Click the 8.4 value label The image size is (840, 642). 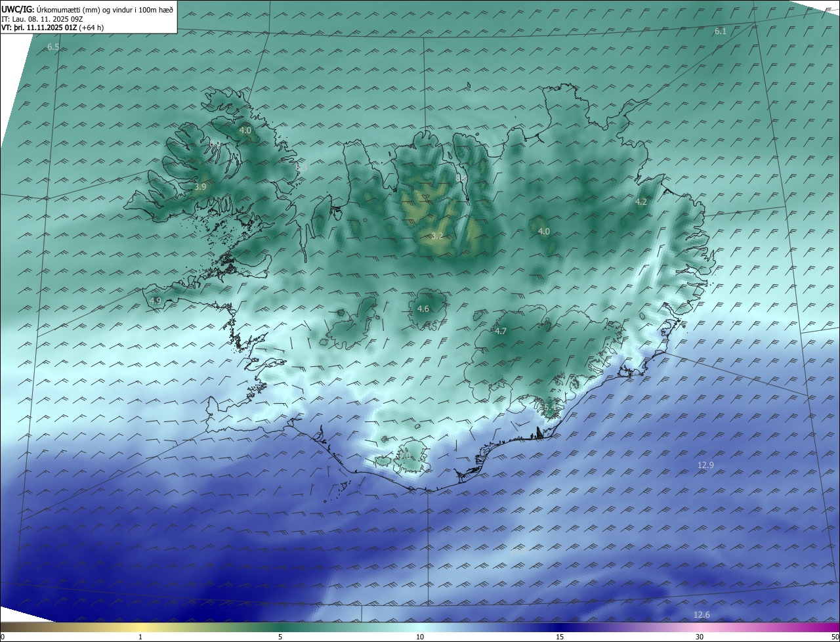pyautogui.click(x=461, y=177)
